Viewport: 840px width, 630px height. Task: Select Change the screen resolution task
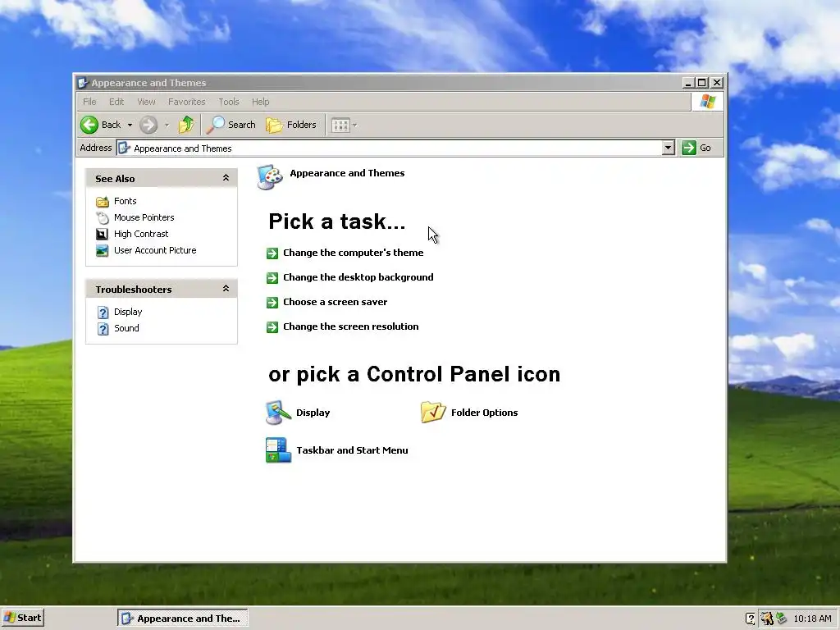pos(350,326)
